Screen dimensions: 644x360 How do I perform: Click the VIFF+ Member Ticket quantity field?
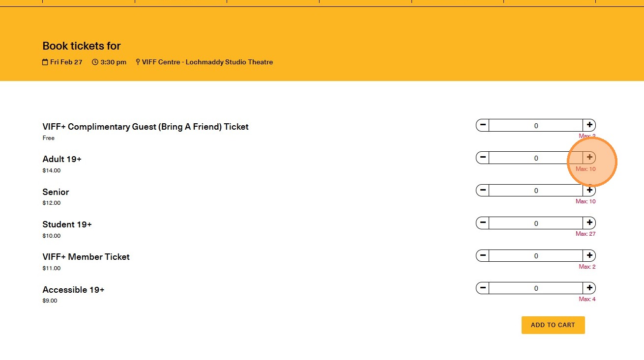[x=536, y=255]
